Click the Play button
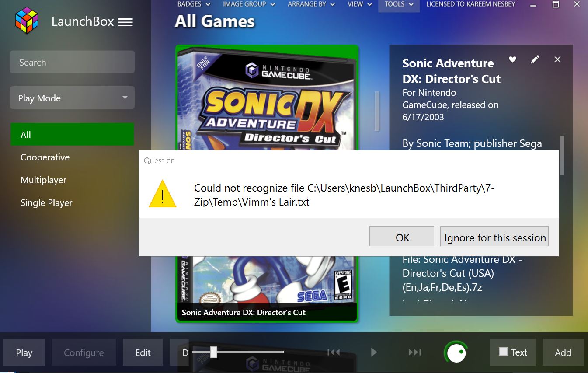Screen dimensions: 588x373 tap(24, 352)
